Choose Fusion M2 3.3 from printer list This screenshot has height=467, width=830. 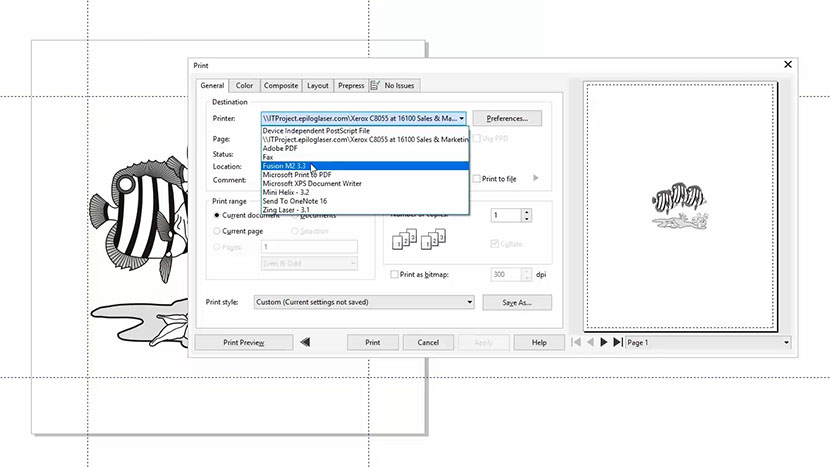click(285, 166)
